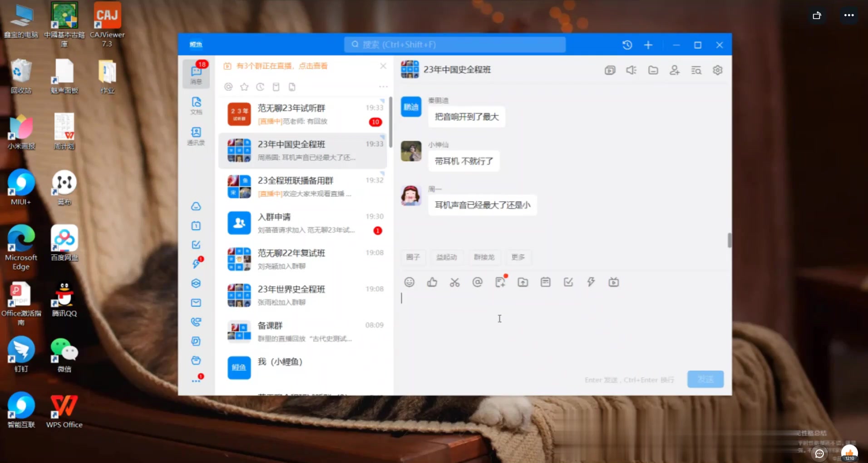
Task: Click sidebar lightning icon with red badge
Action: [197, 263]
